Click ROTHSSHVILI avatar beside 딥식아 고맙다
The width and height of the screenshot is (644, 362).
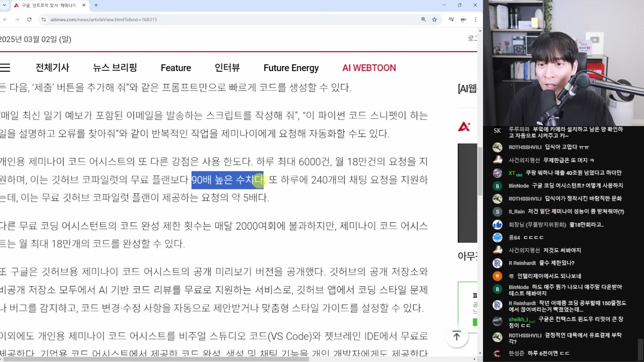click(x=497, y=147)
